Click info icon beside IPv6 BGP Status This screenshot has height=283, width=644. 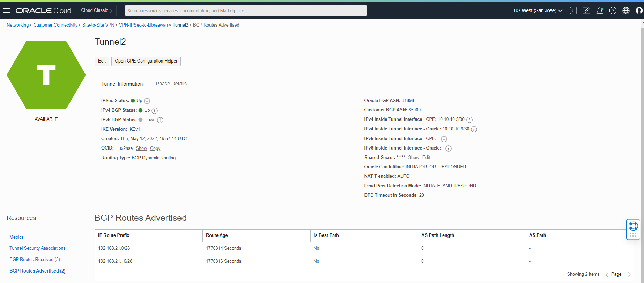click(160, 120)
